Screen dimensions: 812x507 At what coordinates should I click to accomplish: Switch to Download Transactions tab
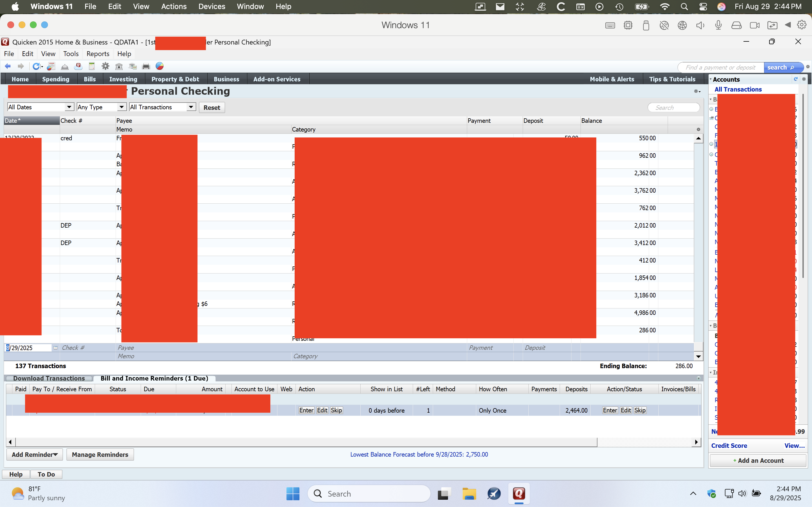[49, 378]
